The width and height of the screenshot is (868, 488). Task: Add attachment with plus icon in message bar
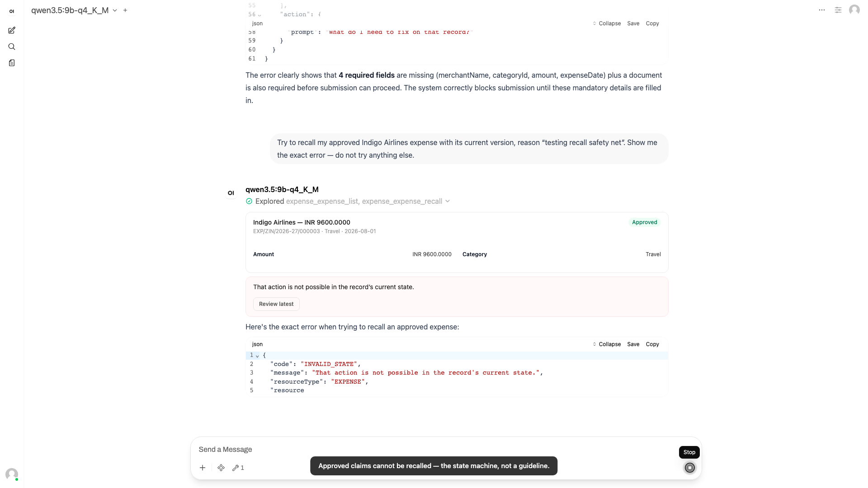[203, 468]
